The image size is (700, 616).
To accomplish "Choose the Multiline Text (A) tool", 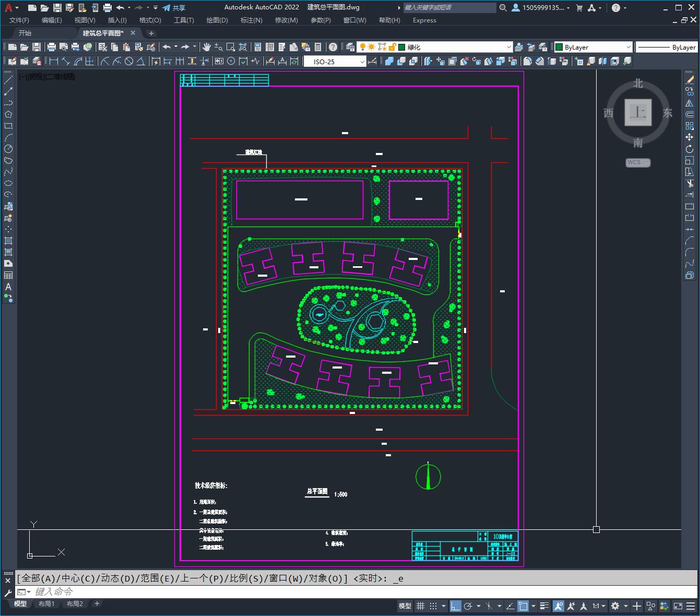I will pyautogui.click(x=8, y=287).
